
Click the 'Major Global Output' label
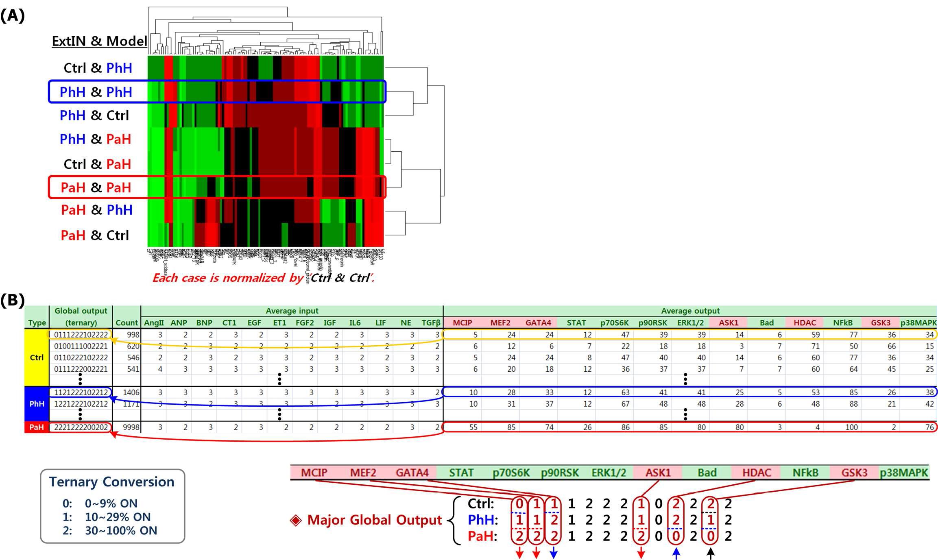click(x=374, y=520)
